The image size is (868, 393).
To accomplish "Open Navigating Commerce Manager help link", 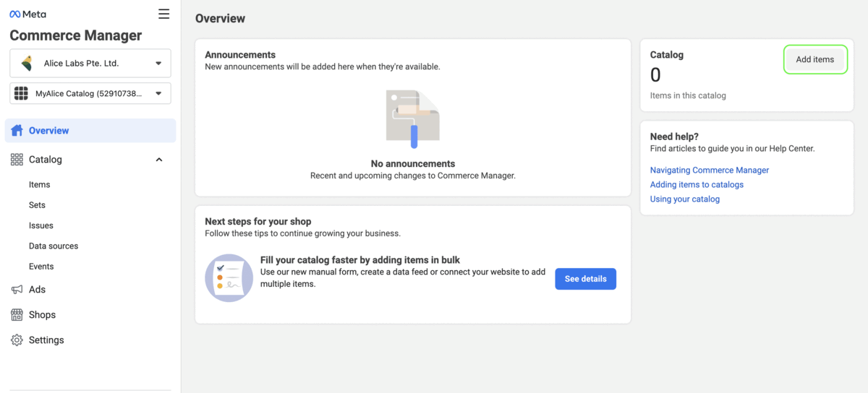I will point(709,170).
